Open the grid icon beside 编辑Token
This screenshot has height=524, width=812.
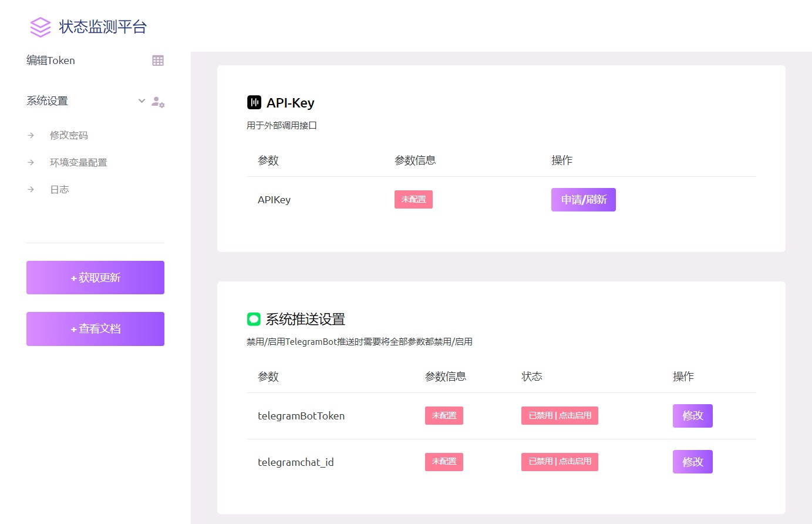pyautogui.click(x=157, y=60)
